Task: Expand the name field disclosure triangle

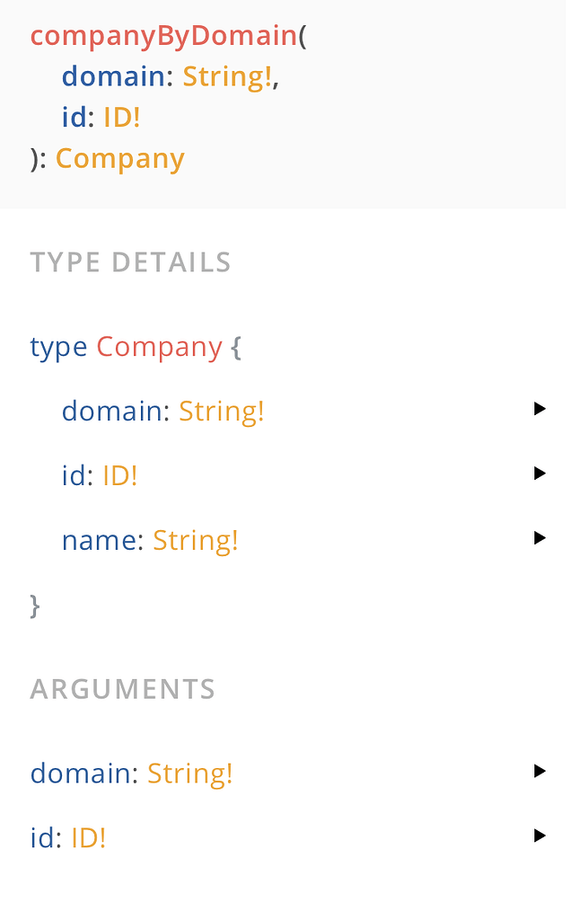Action: click(x=540, y=537)
